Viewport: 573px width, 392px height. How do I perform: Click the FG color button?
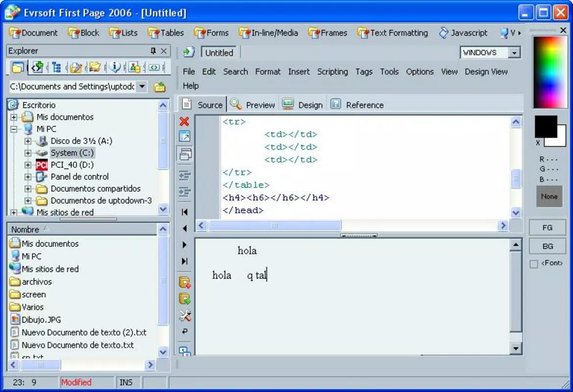pos(547,228)
